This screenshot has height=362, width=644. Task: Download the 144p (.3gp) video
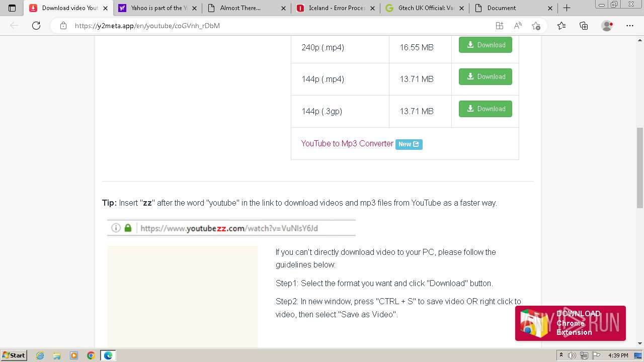click(x=486, y=109)
